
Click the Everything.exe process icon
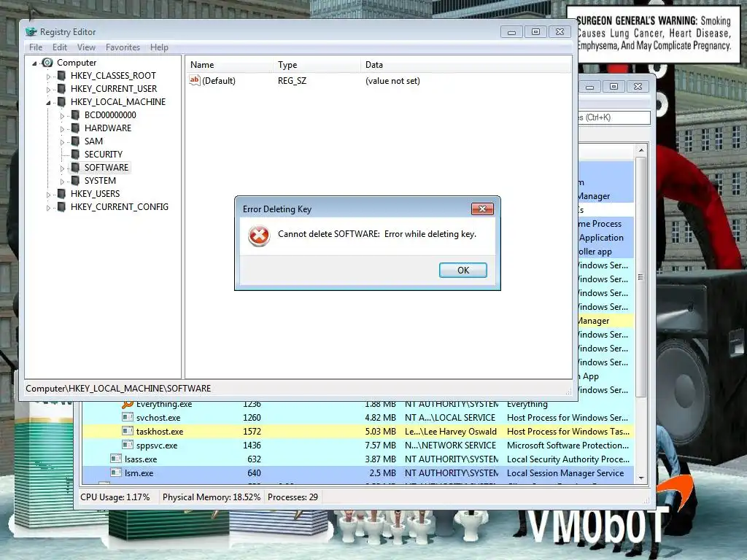tap(127, 404)
